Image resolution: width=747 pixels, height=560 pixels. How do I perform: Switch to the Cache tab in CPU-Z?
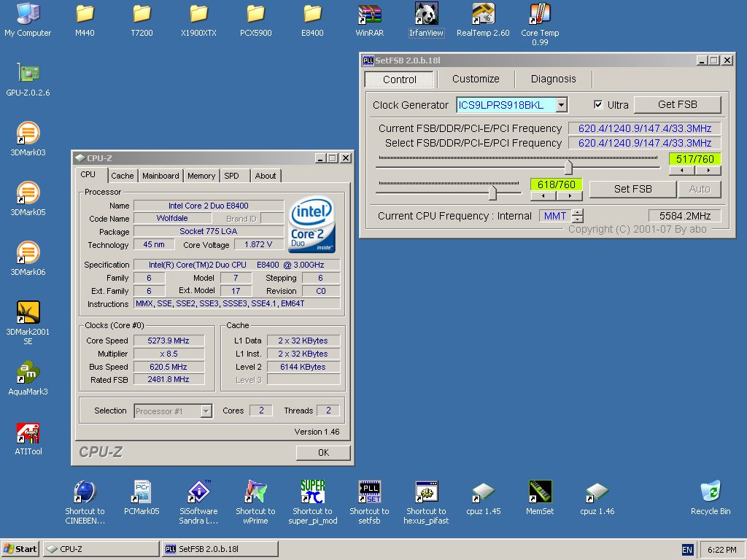point(123,176)
